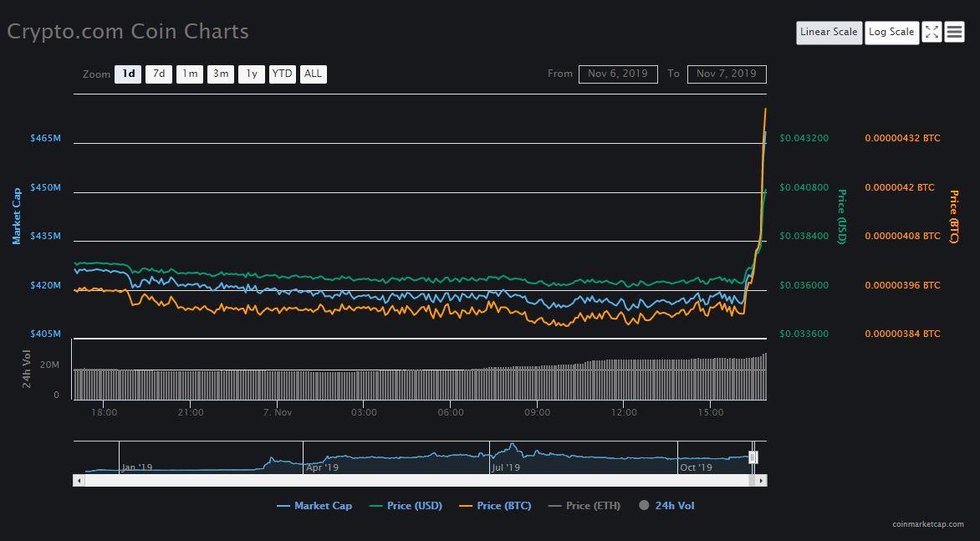Click the navigator right scroll arrow
The width and height of the screenshot is (980, 541).
(x=761, y=481)
